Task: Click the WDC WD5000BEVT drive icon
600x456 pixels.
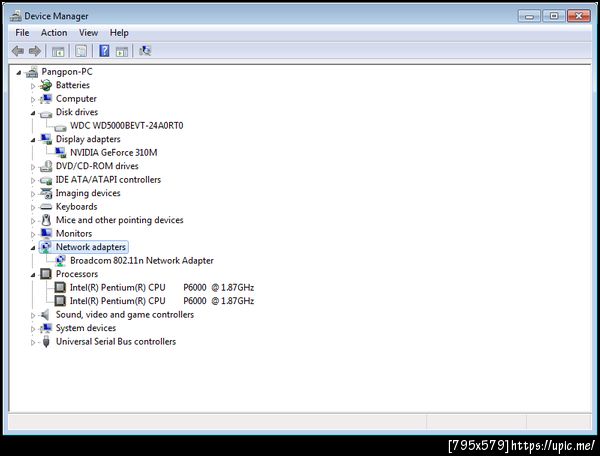Action: [60, 127]
